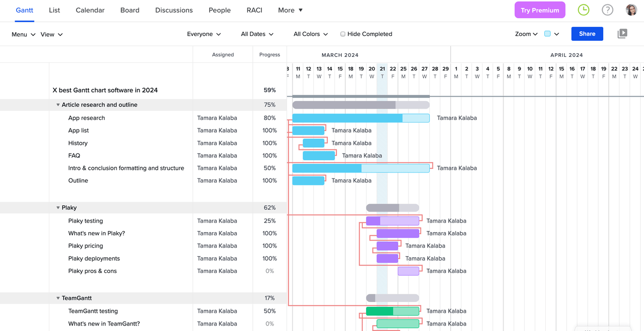The height and width of the screenshot is (331, 644).
Task: Open the Everyone filter dropdown
Action: (x=203, y=34)
